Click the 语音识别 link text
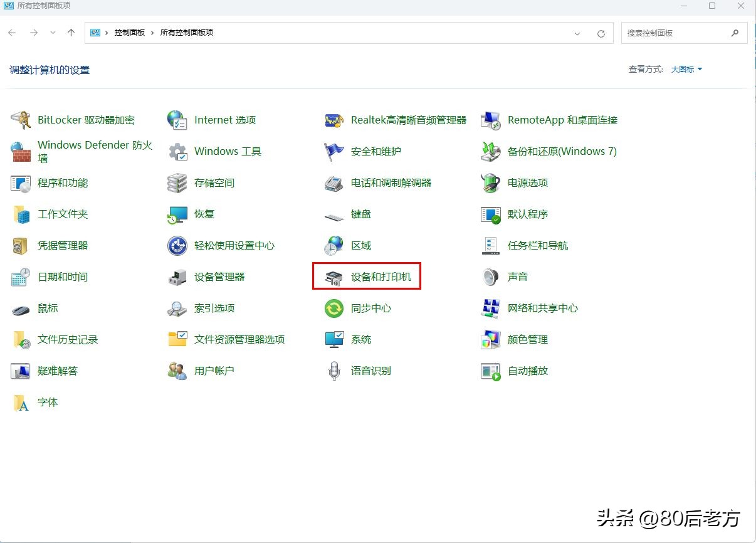The width and height of the screenshot is (756, 543). point(371,371)
